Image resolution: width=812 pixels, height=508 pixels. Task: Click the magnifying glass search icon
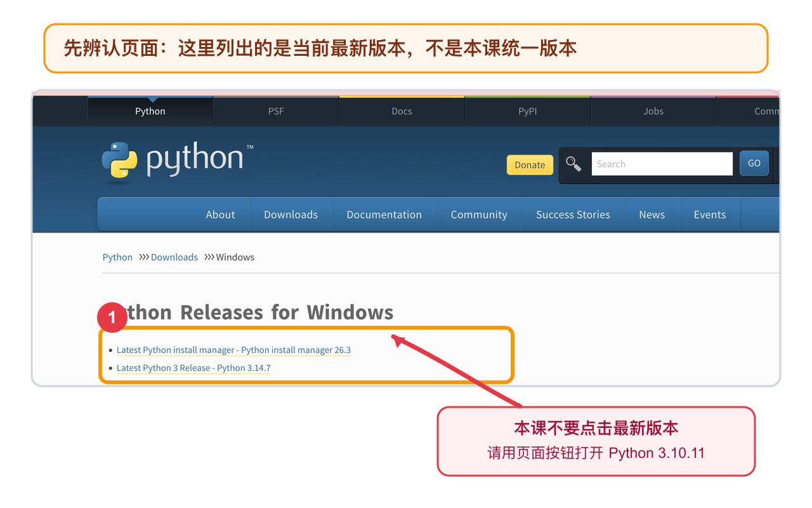[x=573, y=164]
